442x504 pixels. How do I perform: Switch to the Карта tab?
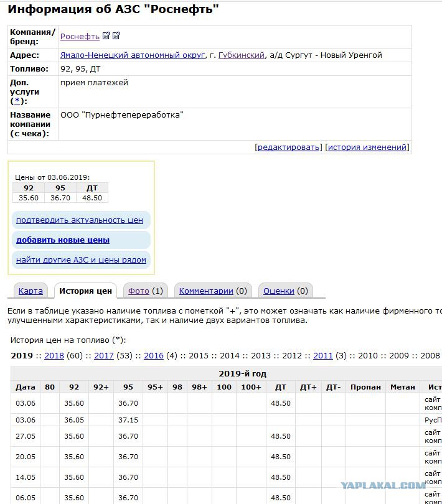31,291
